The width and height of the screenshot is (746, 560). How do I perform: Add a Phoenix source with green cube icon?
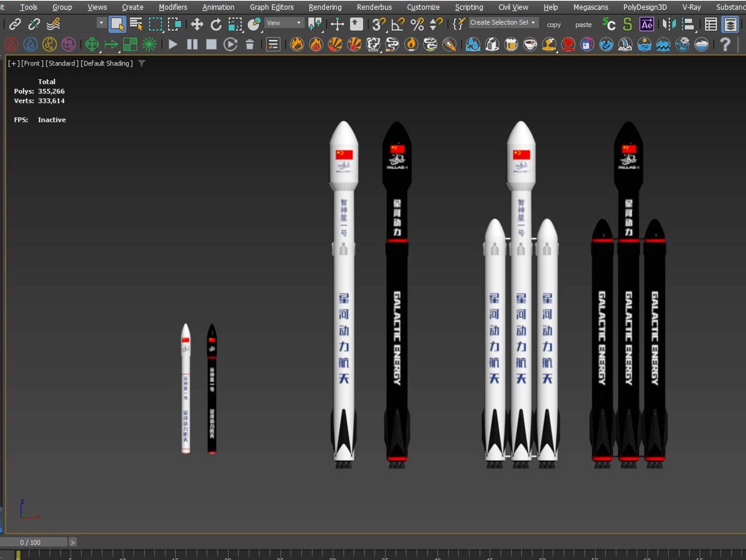[x=92, y=45]
